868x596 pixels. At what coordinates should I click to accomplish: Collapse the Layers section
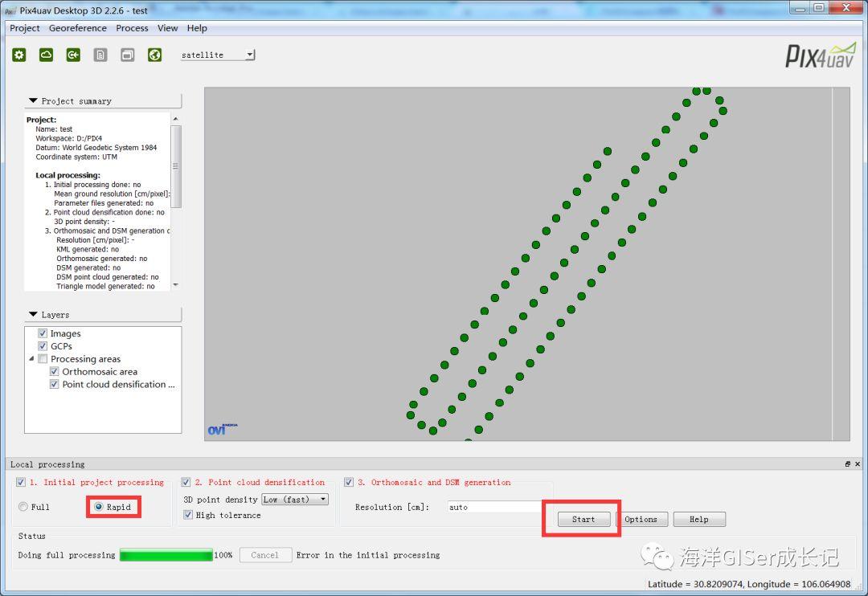pos(33,314)
